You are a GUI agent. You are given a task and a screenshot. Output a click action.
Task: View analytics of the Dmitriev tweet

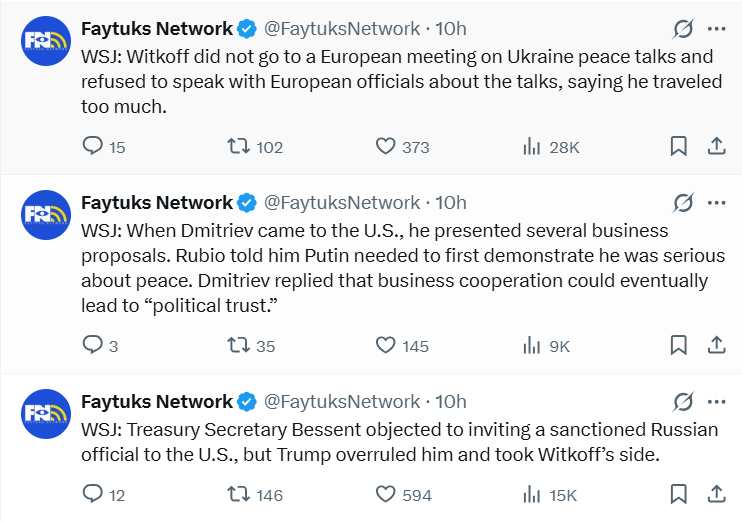pos(532,345)
